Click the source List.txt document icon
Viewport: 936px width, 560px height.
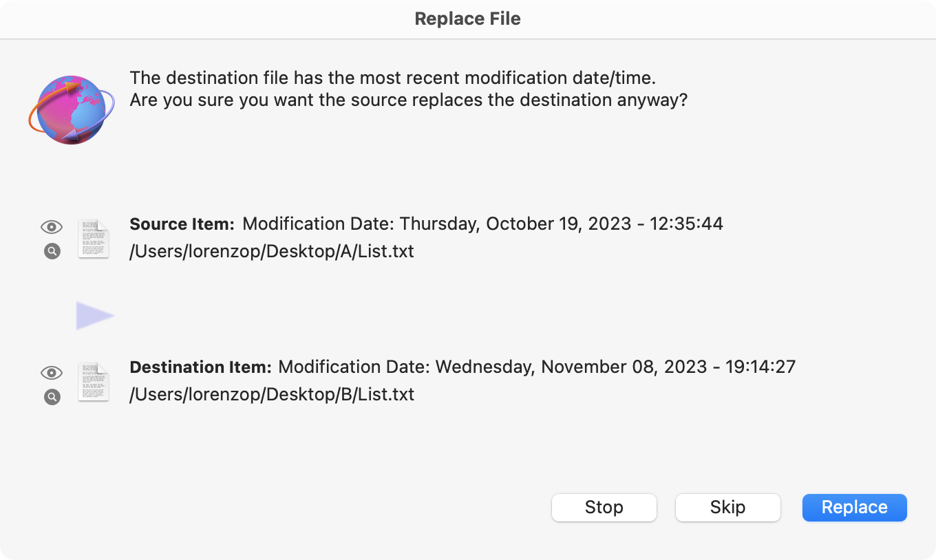(x=94, y=239)
